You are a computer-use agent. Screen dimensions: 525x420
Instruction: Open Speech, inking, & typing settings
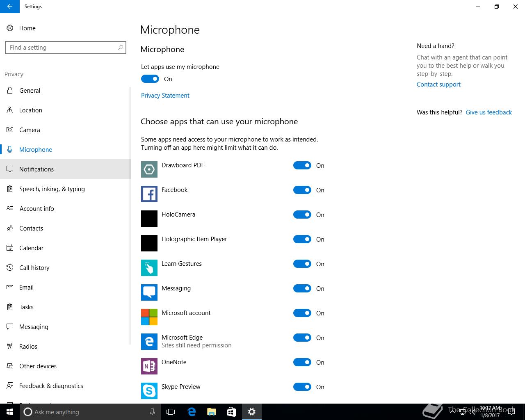(x=65, y=189)
